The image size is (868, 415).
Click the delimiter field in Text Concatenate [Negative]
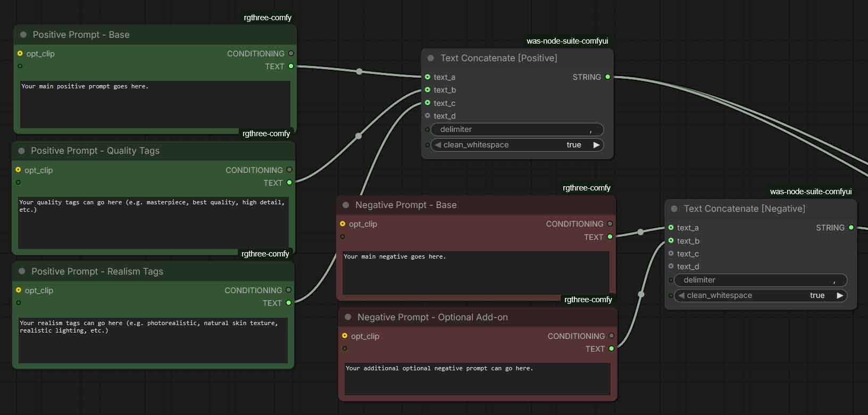click(x=760, y=280)
